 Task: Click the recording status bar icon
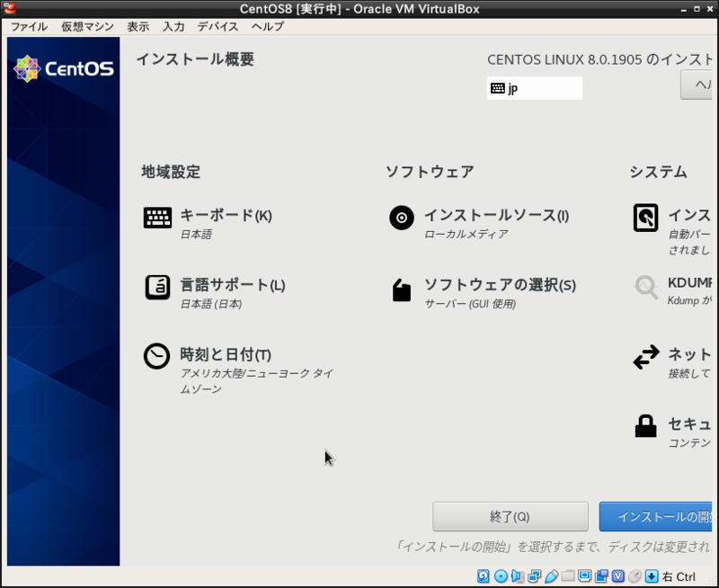tap(601, 576)
